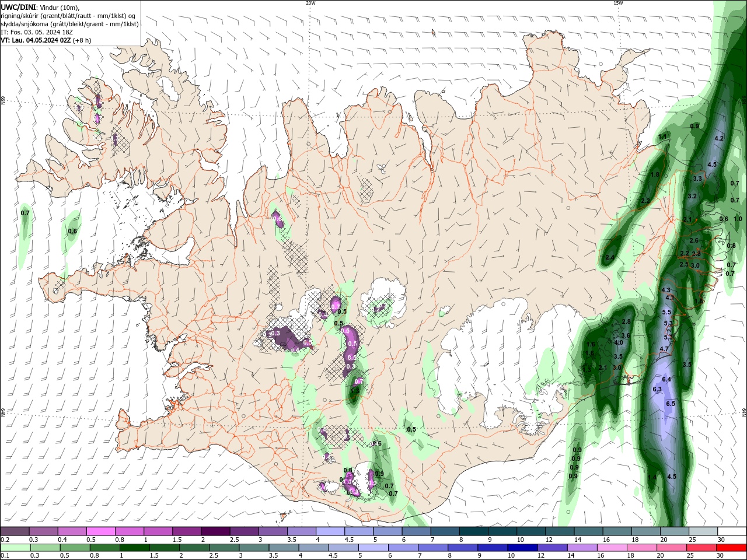Click the bright red lower-row swatch after 30

(732, 548)
